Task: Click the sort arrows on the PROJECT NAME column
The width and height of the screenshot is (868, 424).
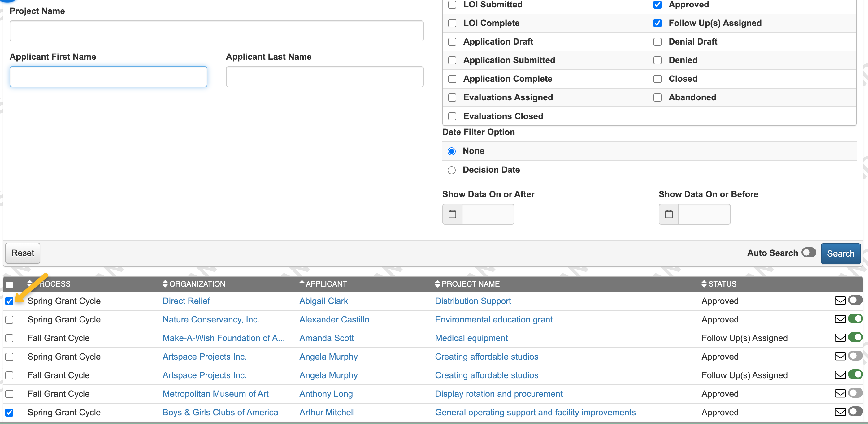Action: click(437, 283)
